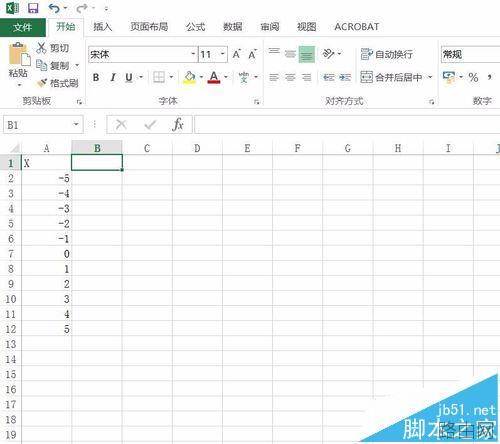Open the clipboard (剪贴板) dialog launcher
Screen dimensions: 500x444
(x=79, y=102)
